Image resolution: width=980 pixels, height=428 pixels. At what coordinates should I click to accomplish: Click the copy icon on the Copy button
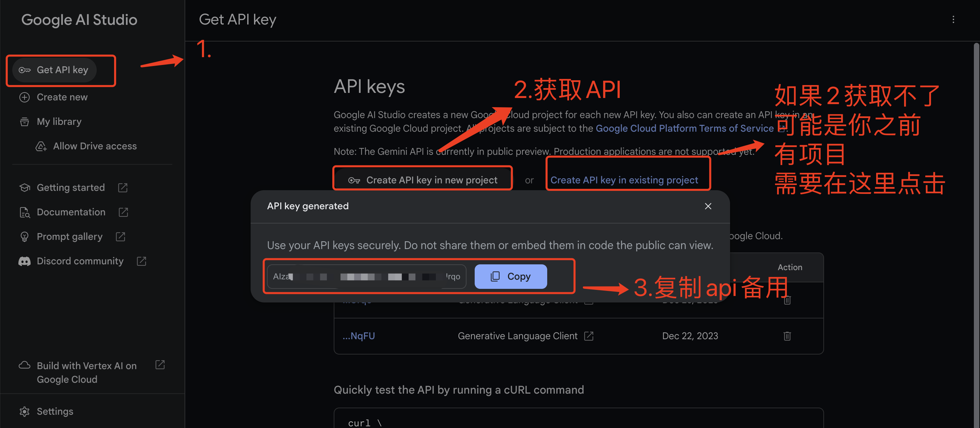click(x=495, y=276)
